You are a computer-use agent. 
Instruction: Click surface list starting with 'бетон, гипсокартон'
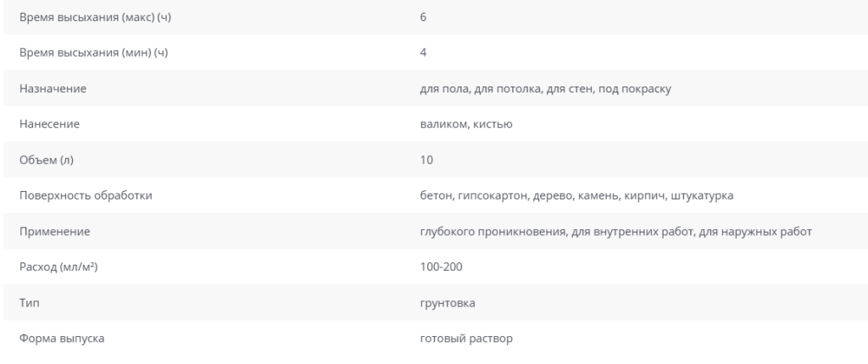click(576, 195)
